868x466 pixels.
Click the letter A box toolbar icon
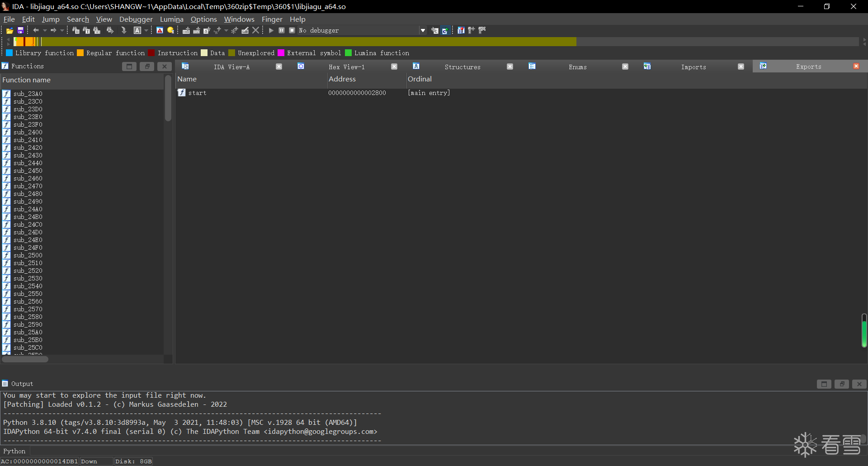pos(137,30)
